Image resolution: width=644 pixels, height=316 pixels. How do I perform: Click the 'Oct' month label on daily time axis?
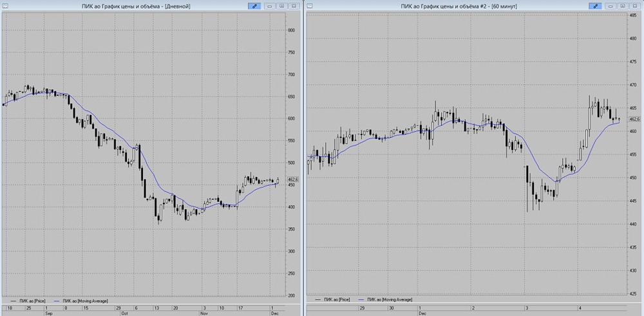point(126,313)
